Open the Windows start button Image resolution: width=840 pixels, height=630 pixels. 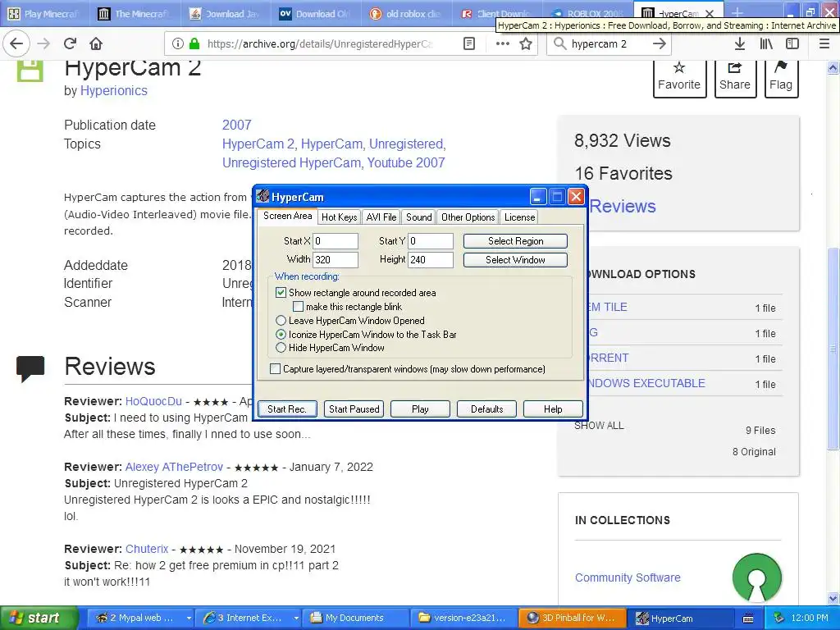tap(38, 618)
